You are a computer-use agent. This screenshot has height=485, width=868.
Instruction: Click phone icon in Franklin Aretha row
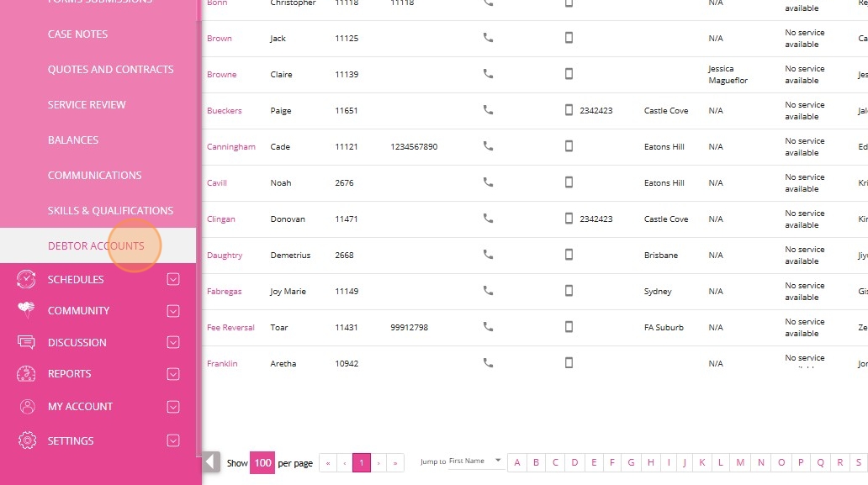pos(488,363)
